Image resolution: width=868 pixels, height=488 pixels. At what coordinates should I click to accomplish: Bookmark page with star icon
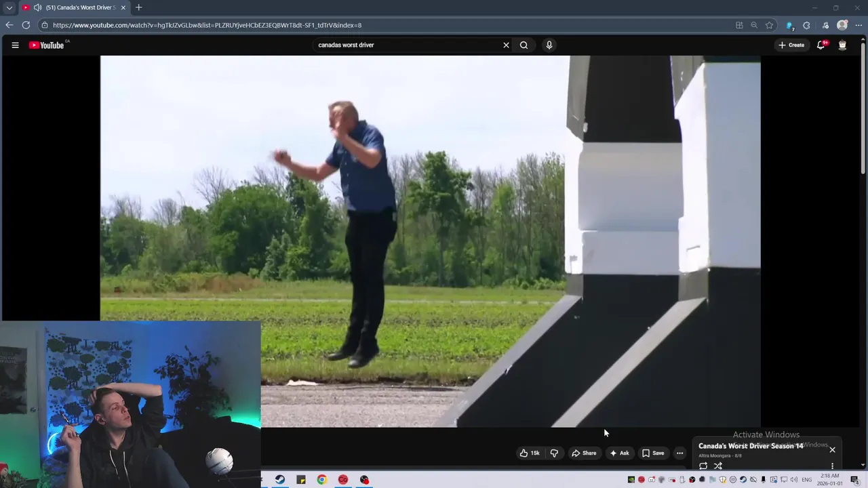pyautogui.click(x=769, y=25)
